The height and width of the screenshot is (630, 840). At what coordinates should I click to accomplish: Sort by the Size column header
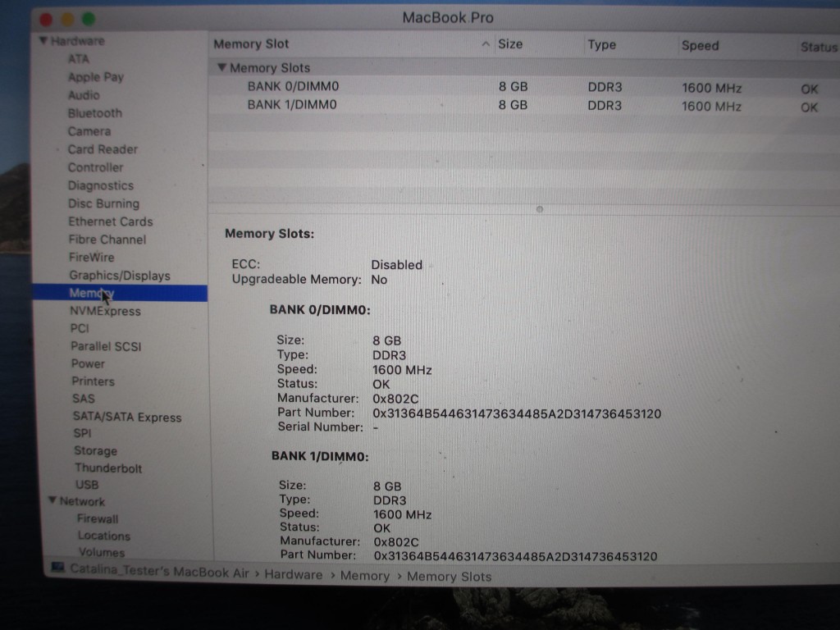[x=510, y=44]
